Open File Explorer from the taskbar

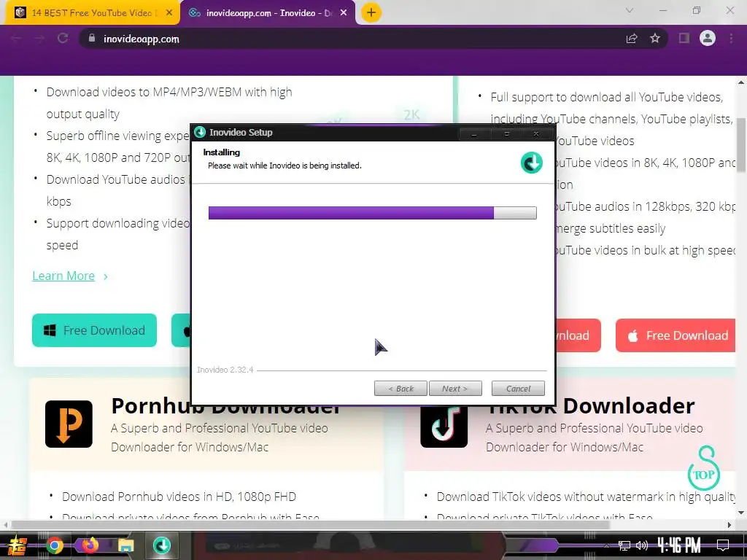(x=125, y=545)
